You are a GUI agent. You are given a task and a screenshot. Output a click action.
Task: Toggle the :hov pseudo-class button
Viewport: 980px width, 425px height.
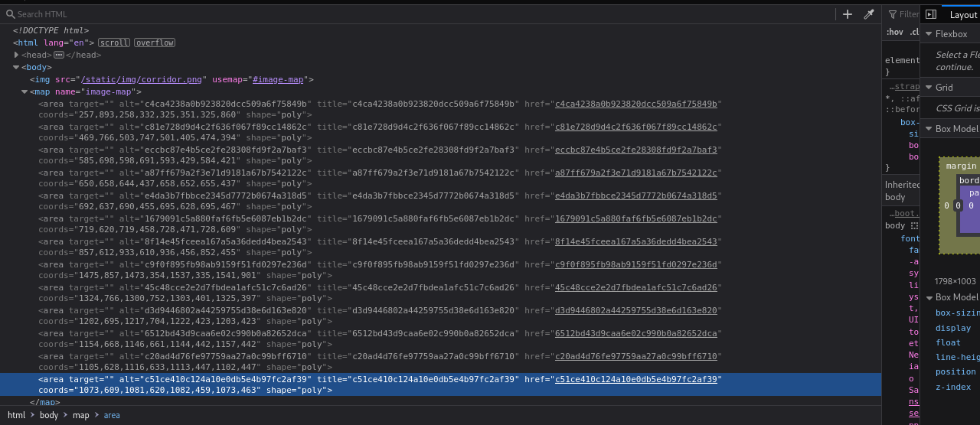894,32
